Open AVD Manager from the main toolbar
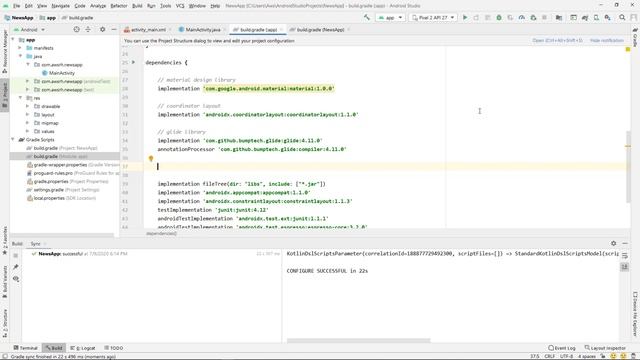640x360 pixels. point(596,18)
